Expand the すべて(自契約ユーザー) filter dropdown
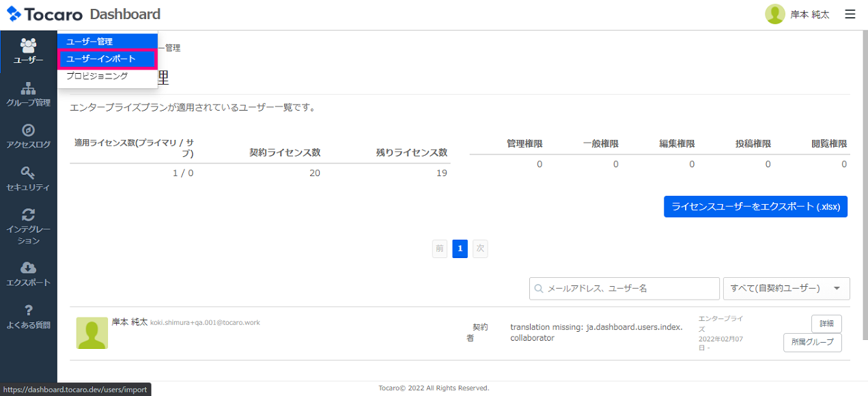Viewport: 868px width, 396px height. click(x=786, y=288)
